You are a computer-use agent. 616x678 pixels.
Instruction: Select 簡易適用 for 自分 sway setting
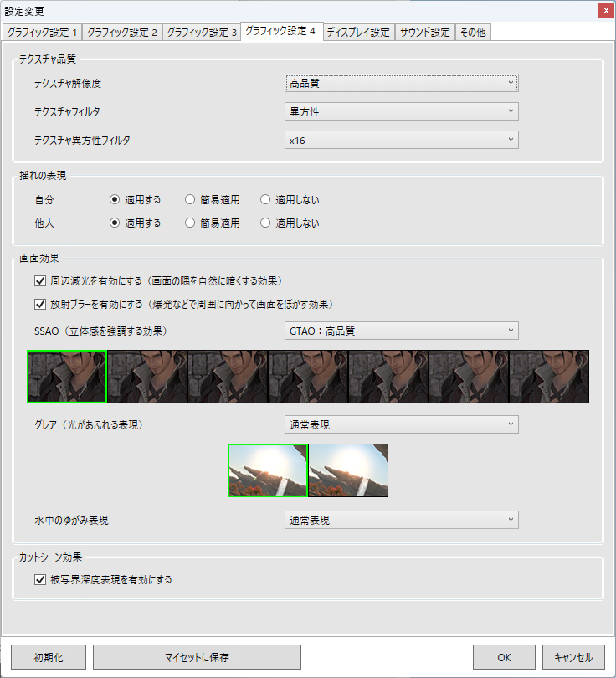pyautogui.click(x=191, y=200)
